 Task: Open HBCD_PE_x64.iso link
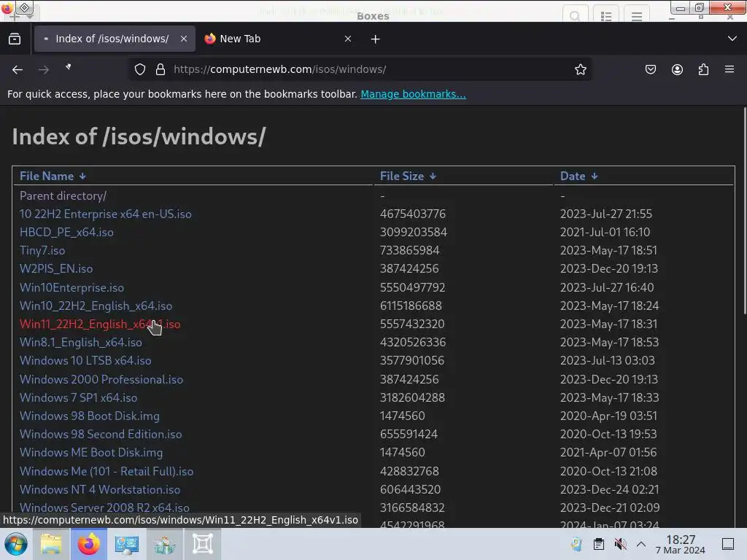(66, 233)
